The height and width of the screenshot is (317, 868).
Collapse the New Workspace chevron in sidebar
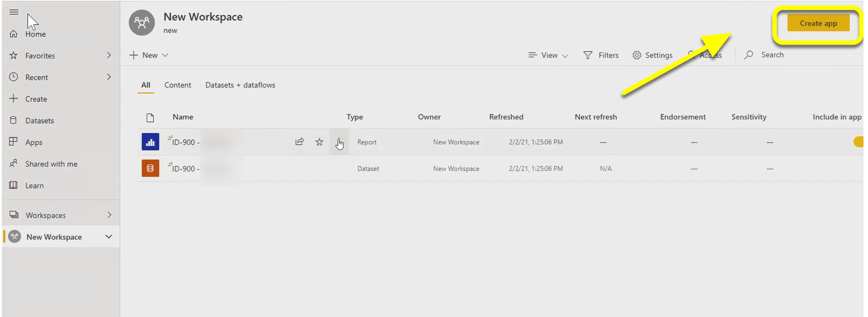pyautogui.click(x=109, y=237)
